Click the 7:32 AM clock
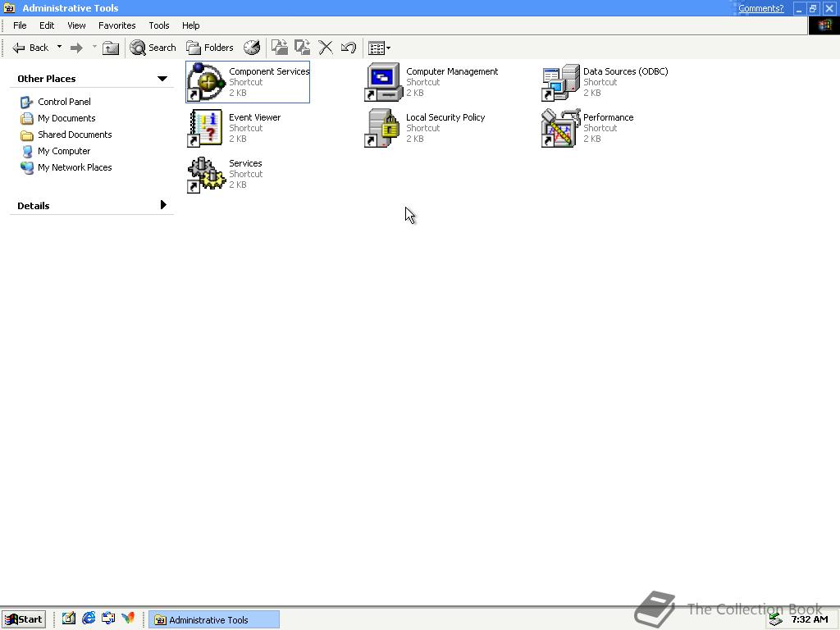This screenshot has height=630, width=840. coord(810,619)
